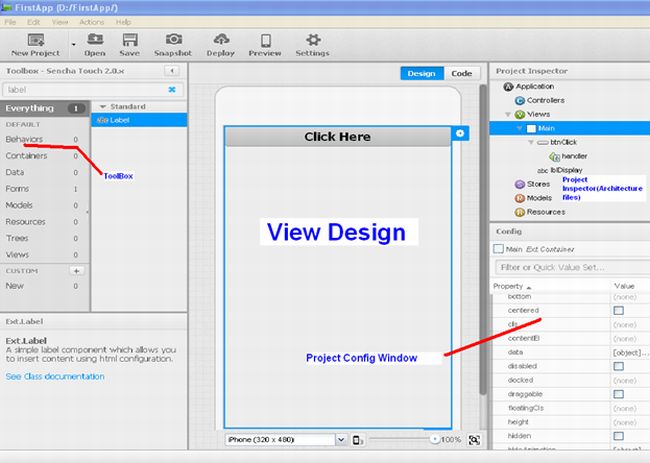Select the Stores node icon

[x=520, y=184]
